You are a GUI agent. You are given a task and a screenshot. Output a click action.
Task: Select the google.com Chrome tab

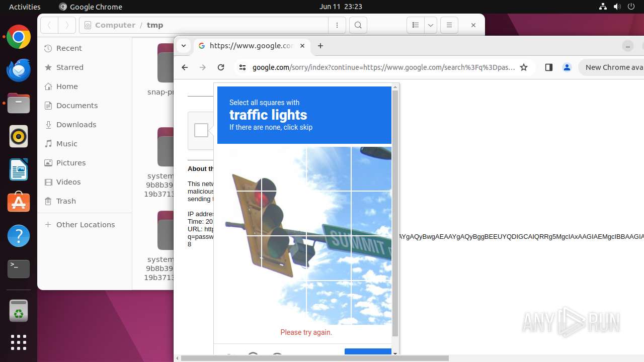(x=252, y=46)
